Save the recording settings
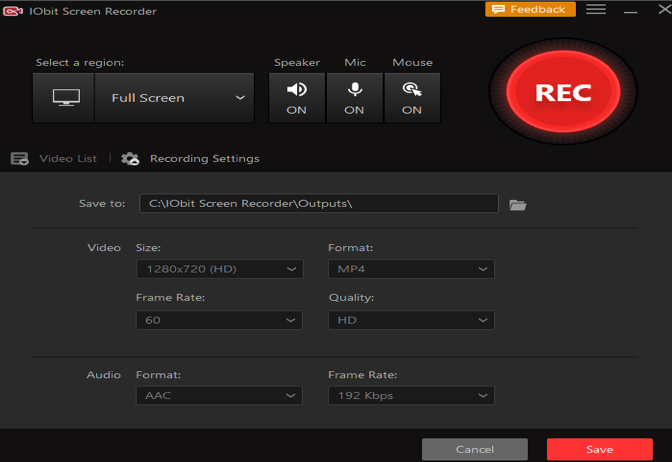This screenshot has width=672, height=462. [x=600, y=449]
